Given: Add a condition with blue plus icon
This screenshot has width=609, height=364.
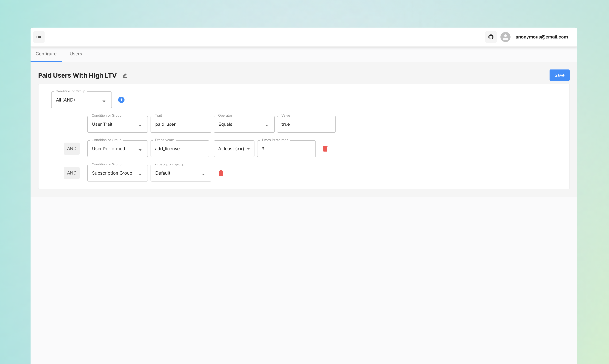Looking at the screenshot, I should (x=121, y=100).
